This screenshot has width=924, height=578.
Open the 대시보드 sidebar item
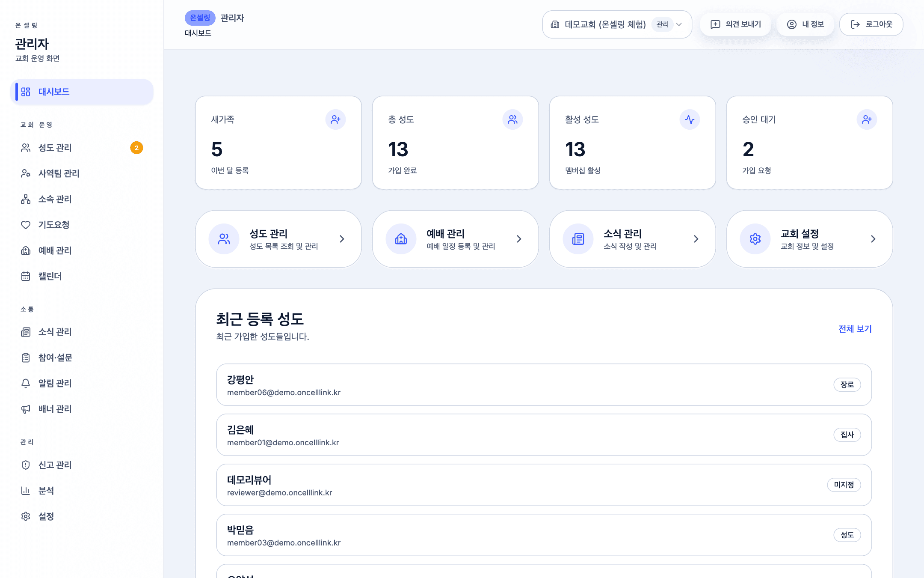tap(82, 92)
